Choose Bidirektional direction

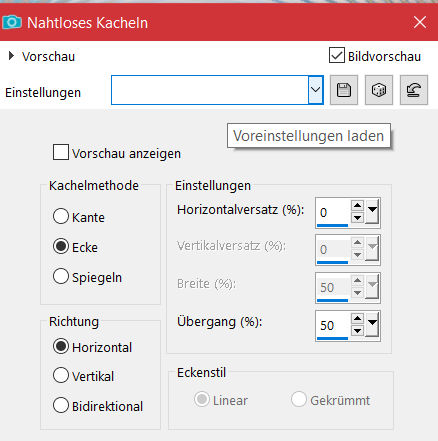(x=61, y=405)
